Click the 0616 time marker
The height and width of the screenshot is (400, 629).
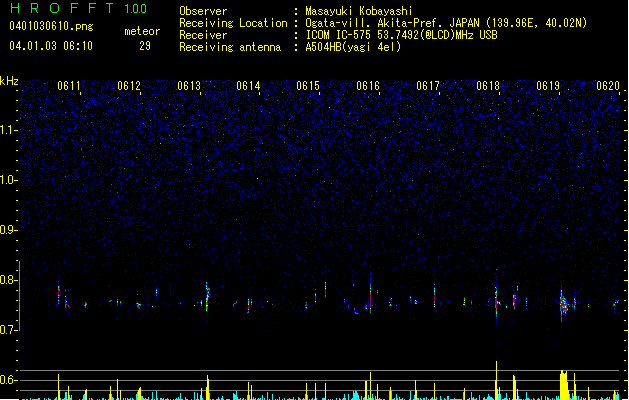368,86
